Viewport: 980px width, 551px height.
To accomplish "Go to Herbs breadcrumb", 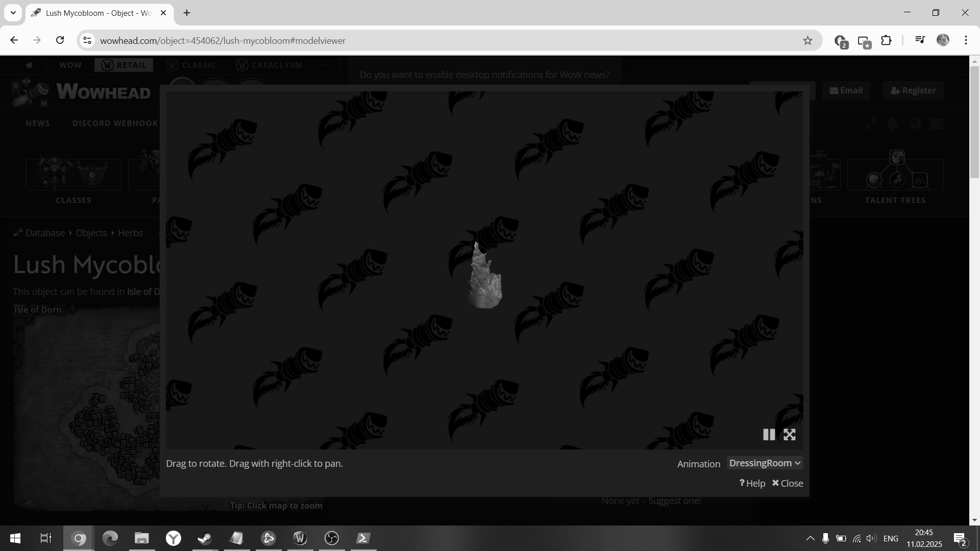I will (x=130, y=233).
